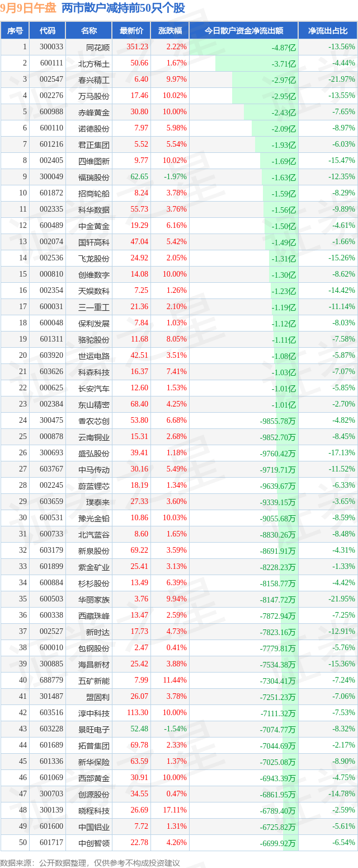Select 福瑞股份 change -1.97%
Viewport: 358px width, 868px height.
175,176
